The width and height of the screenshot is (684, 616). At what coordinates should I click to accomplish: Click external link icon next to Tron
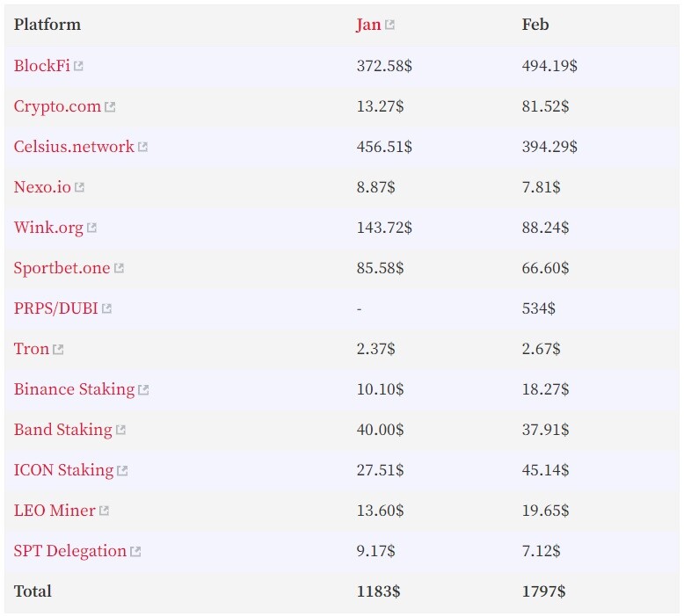pos(59,350)
